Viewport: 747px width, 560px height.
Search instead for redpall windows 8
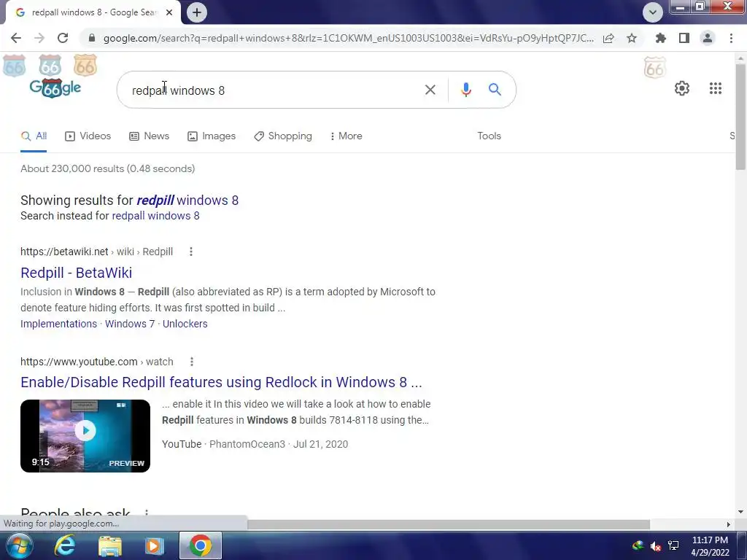(x=156, y=216)
